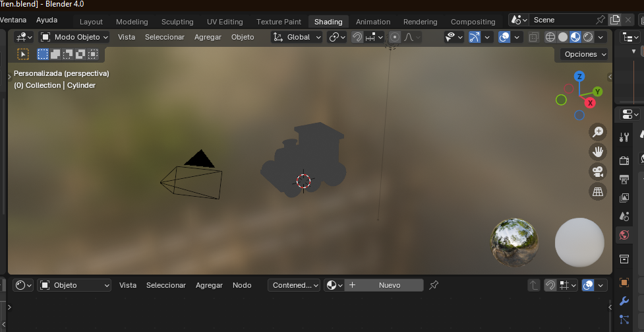Open object type visibility eye menu
The width and height of the screenshot is (644, 332).
454,37
